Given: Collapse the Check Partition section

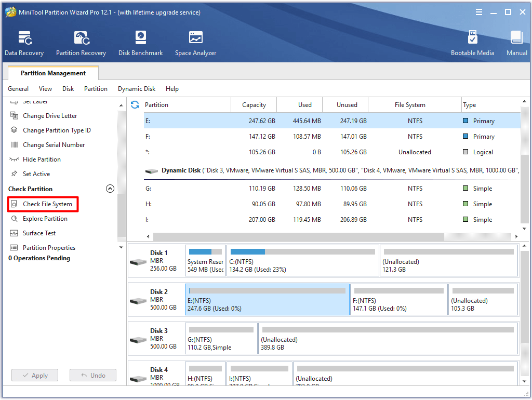Looking at the screenshot, I should (x=110, y=189).
